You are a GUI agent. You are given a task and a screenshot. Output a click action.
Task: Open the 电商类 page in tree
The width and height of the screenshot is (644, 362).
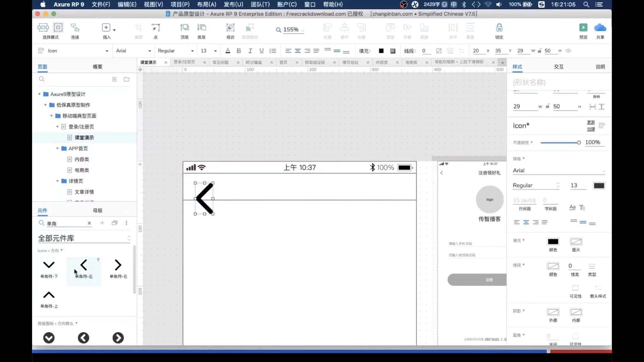82,170
